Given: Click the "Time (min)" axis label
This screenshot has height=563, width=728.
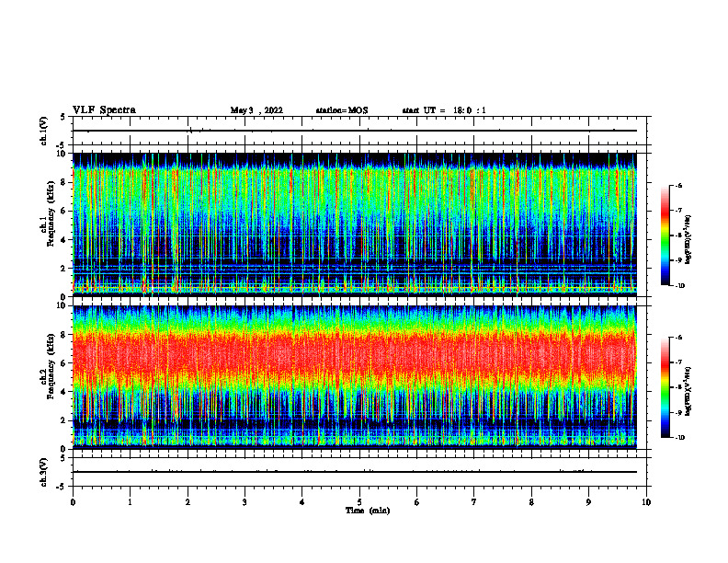Looking at the screenshot, I should [x=368, y=511].
